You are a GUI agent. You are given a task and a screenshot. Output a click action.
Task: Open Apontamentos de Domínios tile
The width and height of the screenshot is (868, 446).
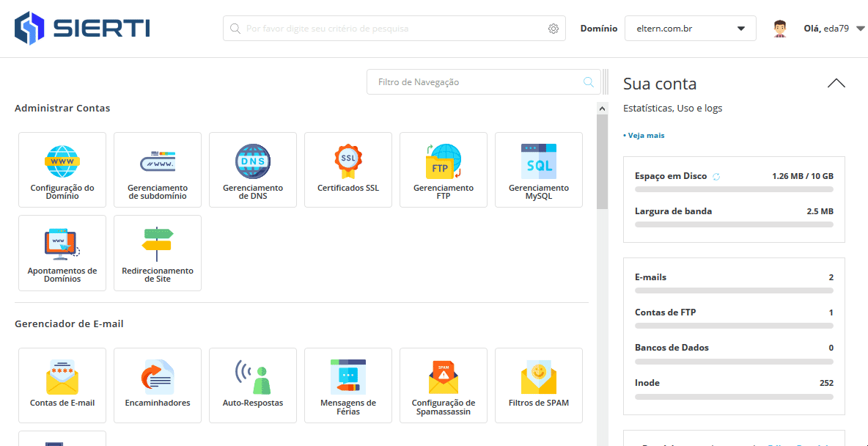point(62,252)
